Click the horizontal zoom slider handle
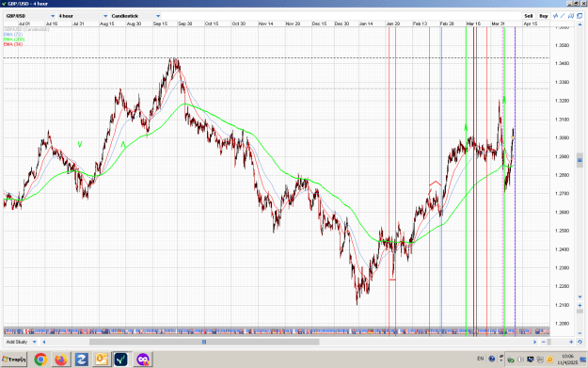Screen dimensions: 588x368 [x=549, y=342]
